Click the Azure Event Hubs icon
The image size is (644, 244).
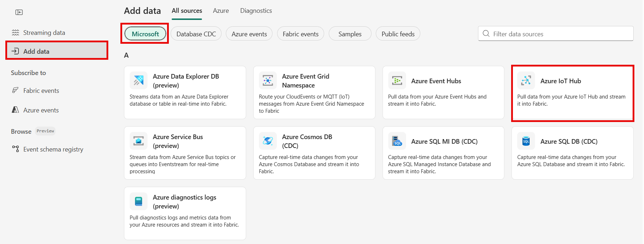[397, 80]
